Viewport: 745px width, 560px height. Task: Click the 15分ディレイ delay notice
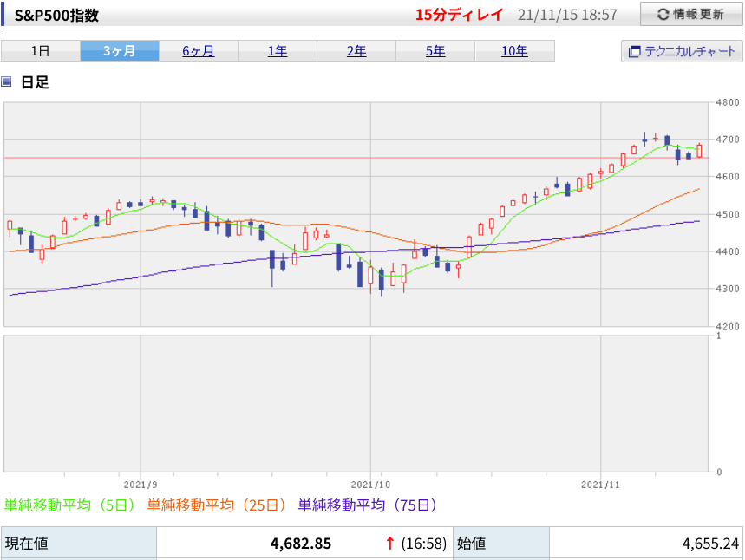coord(459,15)
